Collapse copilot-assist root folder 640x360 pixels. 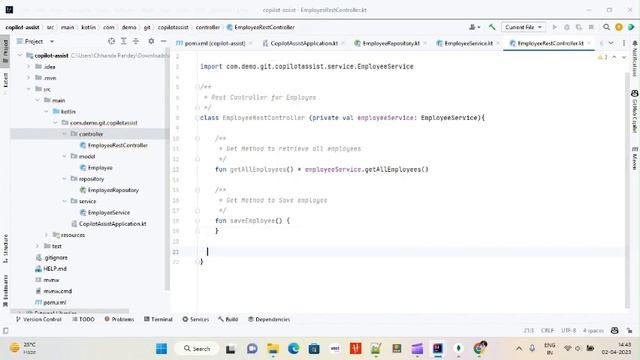click(x=20, y=55)
